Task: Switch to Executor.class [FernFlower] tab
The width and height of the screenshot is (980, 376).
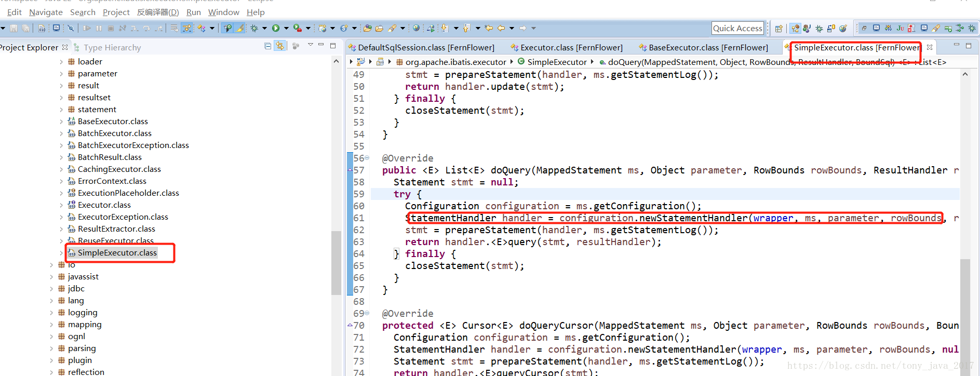Action: (567, 47)
